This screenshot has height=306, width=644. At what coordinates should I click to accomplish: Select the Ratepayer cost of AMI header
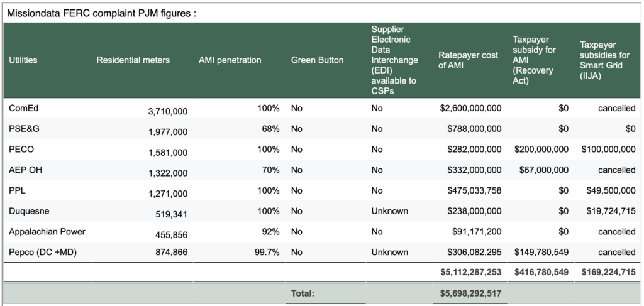coord(468,60)
